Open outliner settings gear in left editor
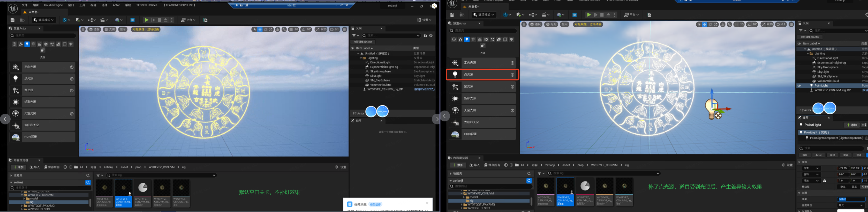This screenshot has width=868, height=212. 431,36
